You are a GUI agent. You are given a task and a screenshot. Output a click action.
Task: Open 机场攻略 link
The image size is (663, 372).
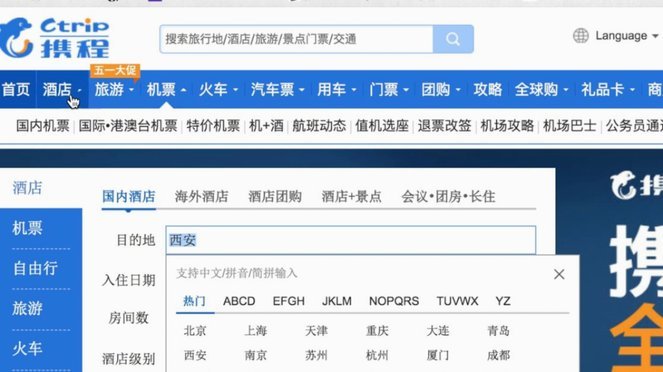click(x=507, y=126)
